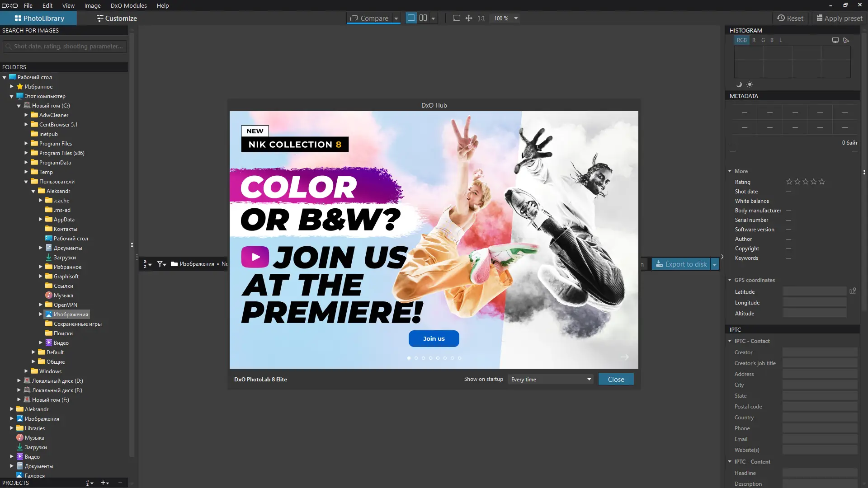Switch to the Customize tab

click(117, 19)
